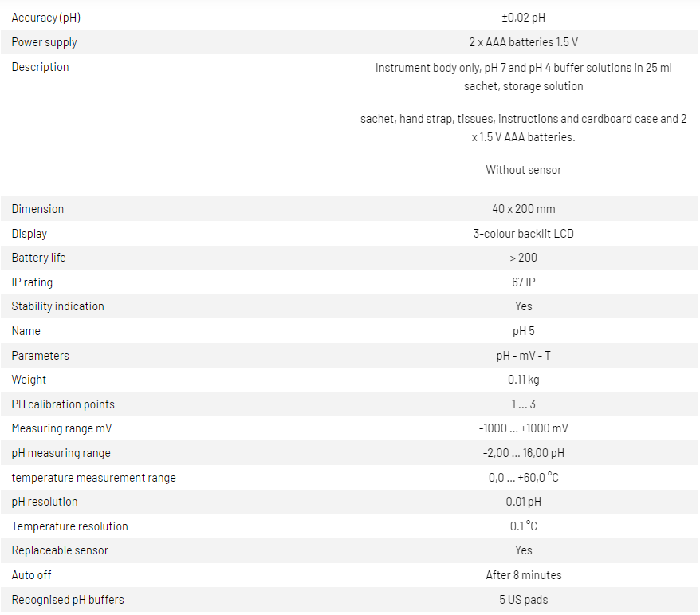Click the ±0,02 pH accuracy value
The image size is (700, 615).
[x=523, y=18]
